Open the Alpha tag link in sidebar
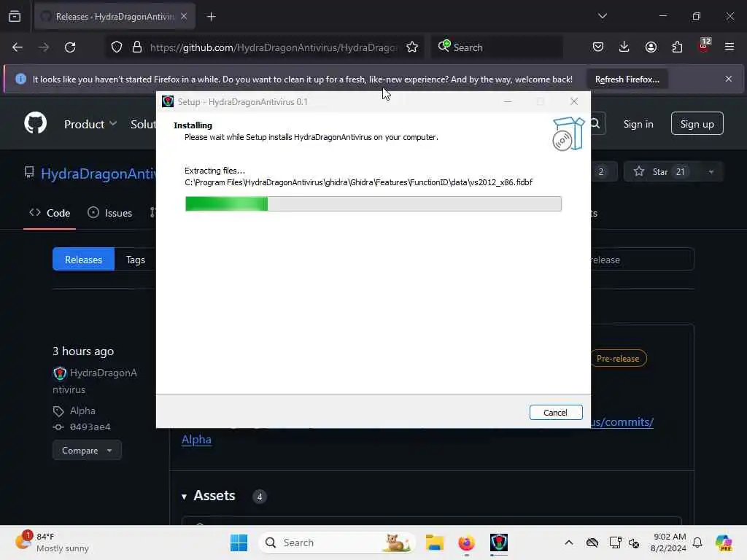Screen dimensions: 747x560 [82, 411]
